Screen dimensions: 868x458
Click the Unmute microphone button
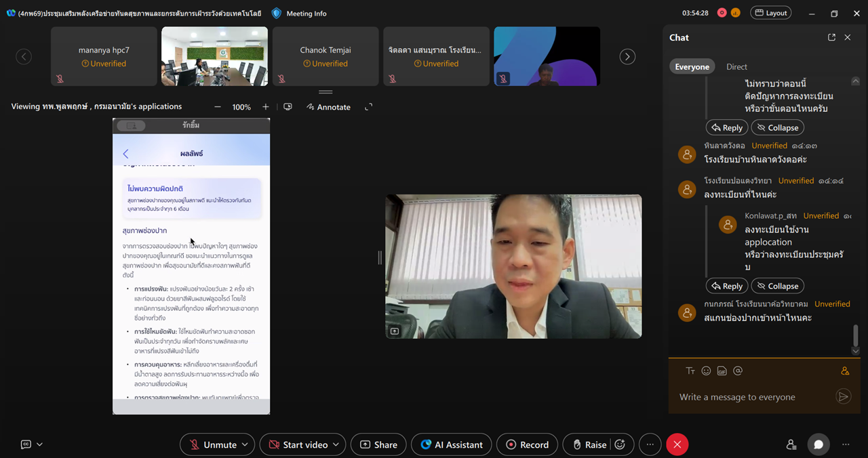pos(212,444)
